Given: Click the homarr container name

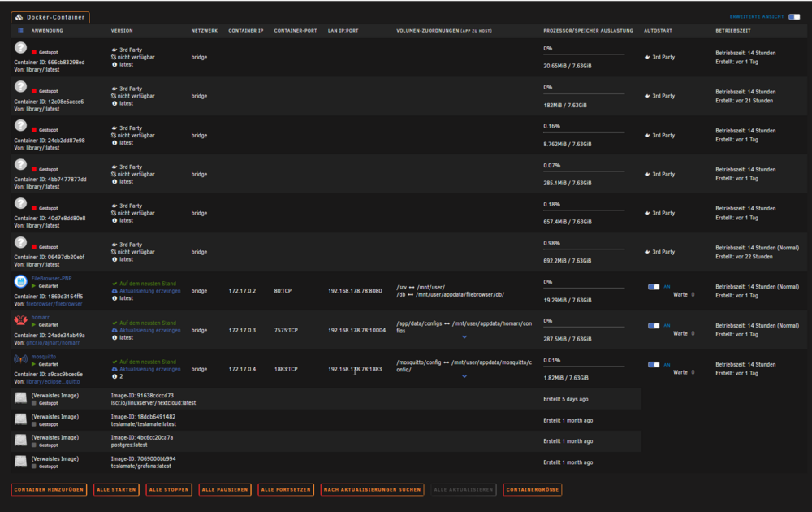Looking at the screenshot, I should click(40, 317).
